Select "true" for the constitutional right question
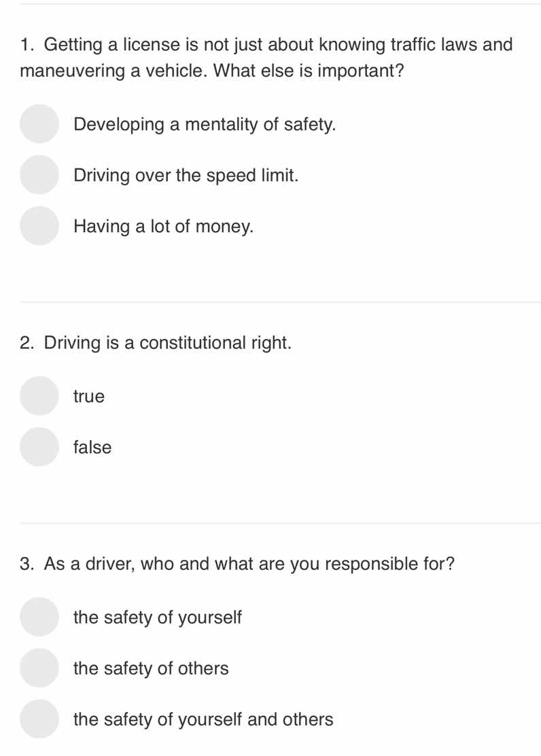 [x=39, y=396]
